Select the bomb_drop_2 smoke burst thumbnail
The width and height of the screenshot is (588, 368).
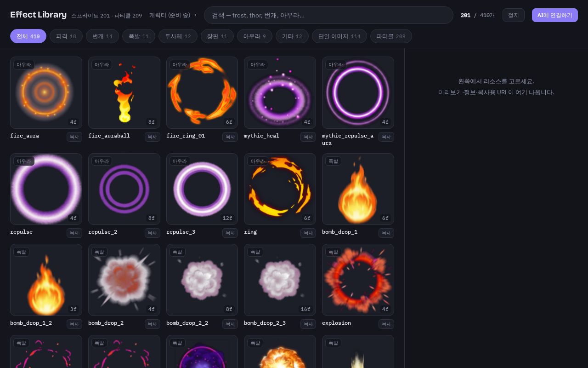click(x=124, y=280)
